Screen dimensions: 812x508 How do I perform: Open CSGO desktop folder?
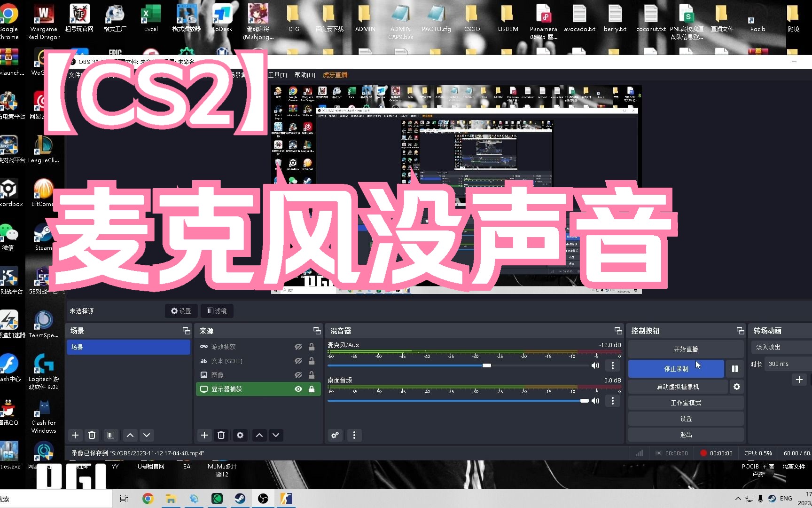point(472,18)
